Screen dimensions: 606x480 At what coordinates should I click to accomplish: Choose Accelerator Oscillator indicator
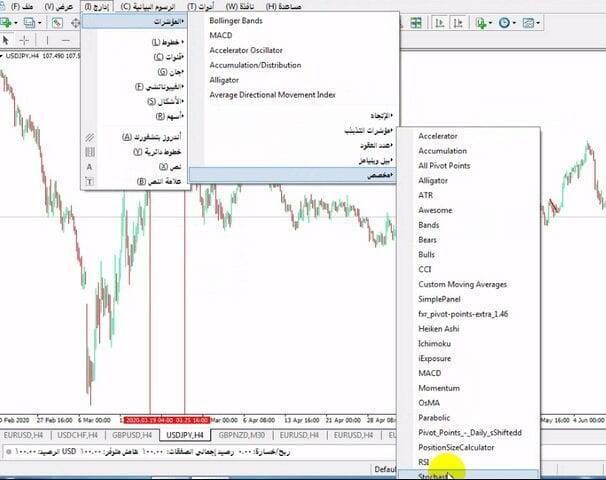246,50
